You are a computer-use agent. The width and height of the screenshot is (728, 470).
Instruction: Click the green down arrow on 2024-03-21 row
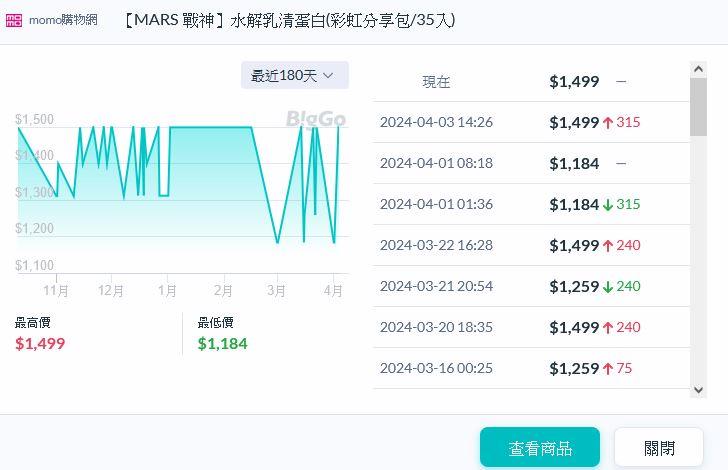click(x=607, y=287)
